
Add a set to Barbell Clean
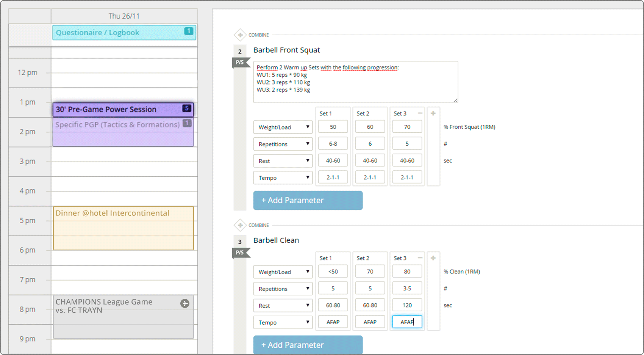[433, 258]
